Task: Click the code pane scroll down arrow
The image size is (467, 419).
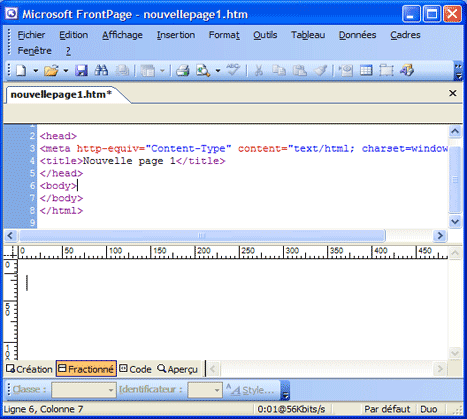Action: coord(455,221)
